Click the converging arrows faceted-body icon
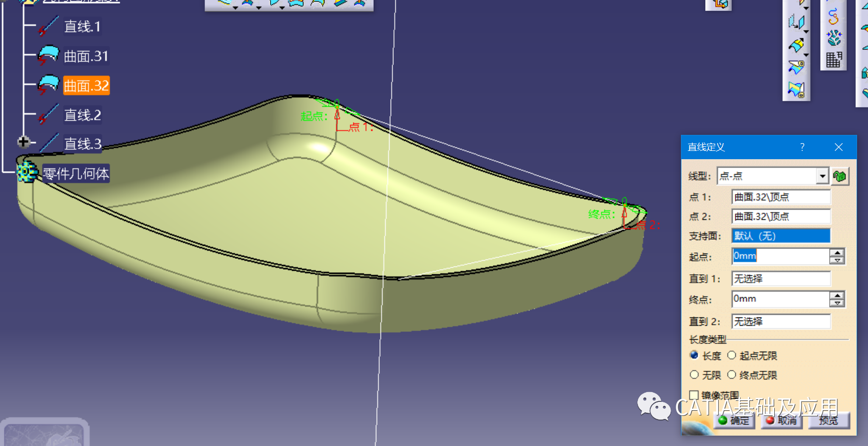This screenshot has height=446, width=868. click(834, 38)
